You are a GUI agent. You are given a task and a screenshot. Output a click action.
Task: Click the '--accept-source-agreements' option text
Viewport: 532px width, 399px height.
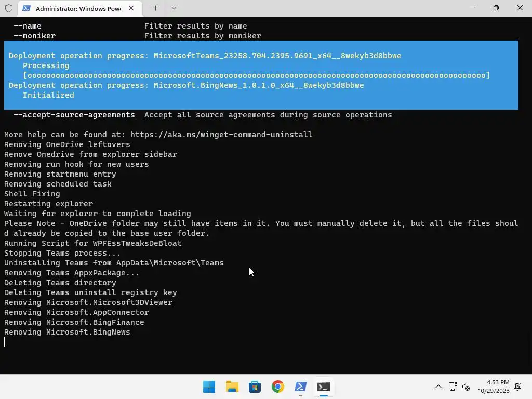point(74,115)
